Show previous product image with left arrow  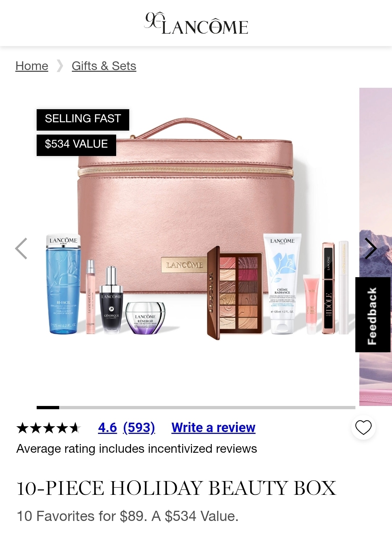click(x=21, y=249)
